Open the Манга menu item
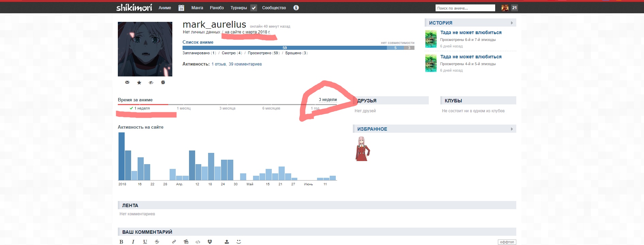The image size is (644, 245). point(197,8)
